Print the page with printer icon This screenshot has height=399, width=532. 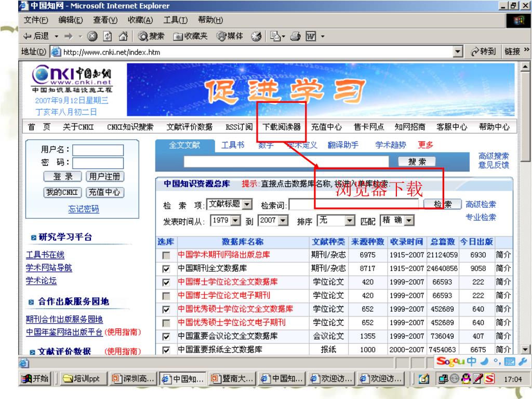tap(295, 36)
